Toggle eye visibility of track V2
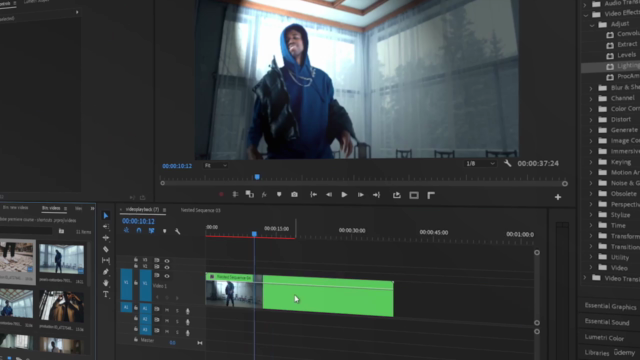 tap(167, 267)
